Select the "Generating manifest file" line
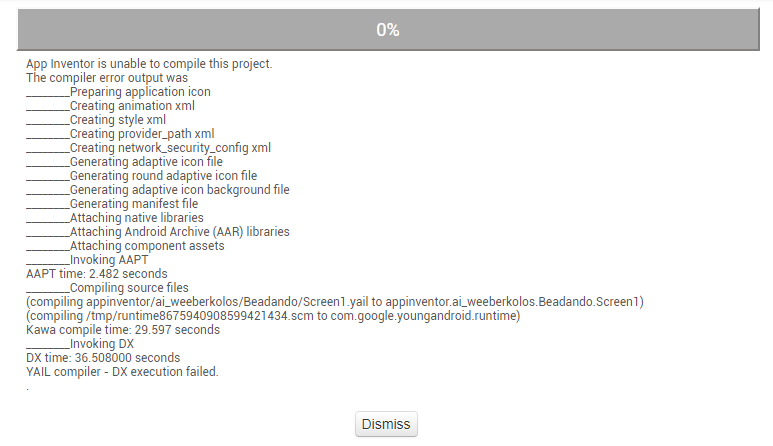 pyautogui.click(x=134, y=204)
